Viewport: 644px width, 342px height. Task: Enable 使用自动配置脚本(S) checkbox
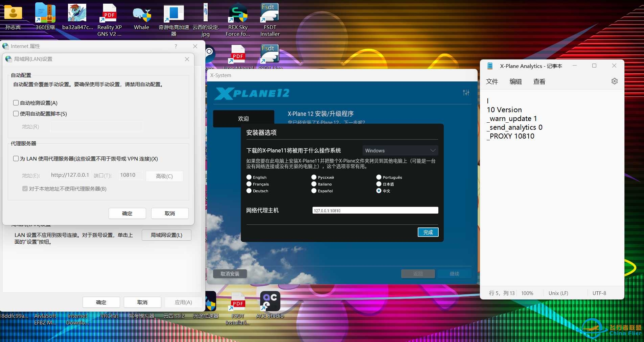coord(16,114)
